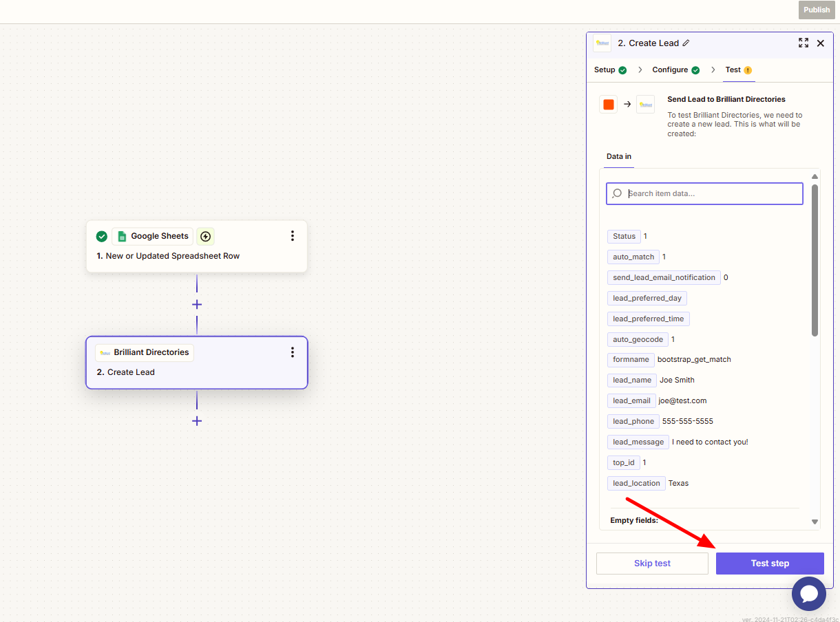Click the Test step button
840x622 pixels.
tap(770, 563)
